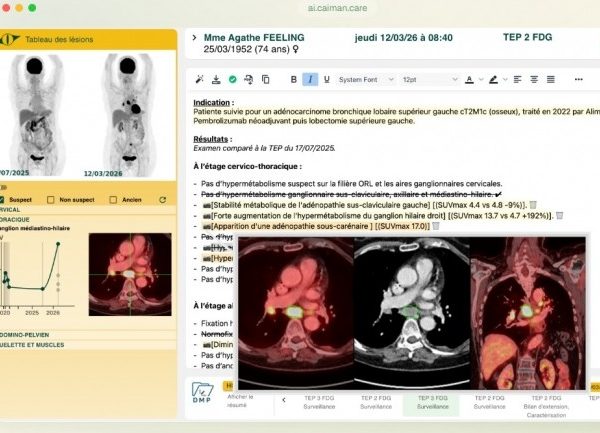
Task: Toggle the Suspect checkbox
Action: (x=2, y=200)
